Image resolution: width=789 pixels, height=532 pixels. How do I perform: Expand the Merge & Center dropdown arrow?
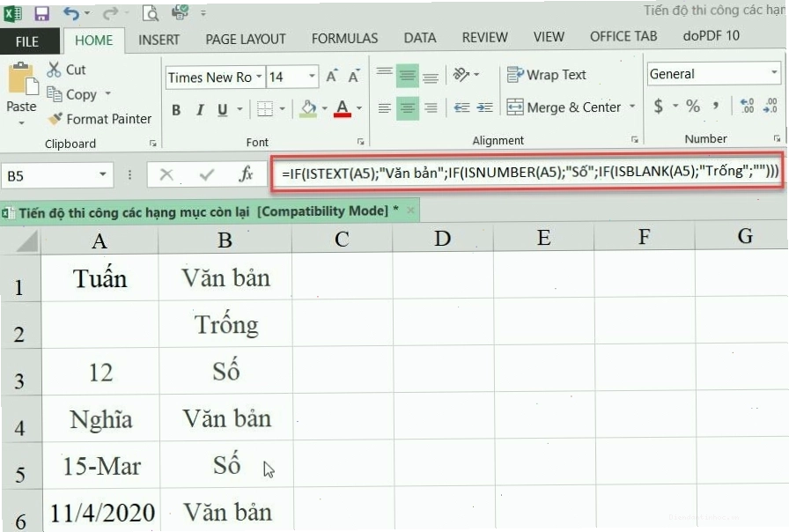point(632,107)
